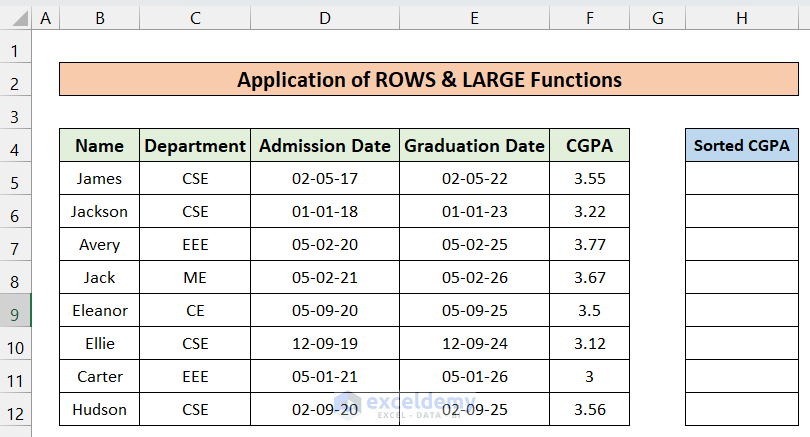Click the cell containing the name Eleanor
Viewport: 810px width, 437px height.
click(99, 311)
